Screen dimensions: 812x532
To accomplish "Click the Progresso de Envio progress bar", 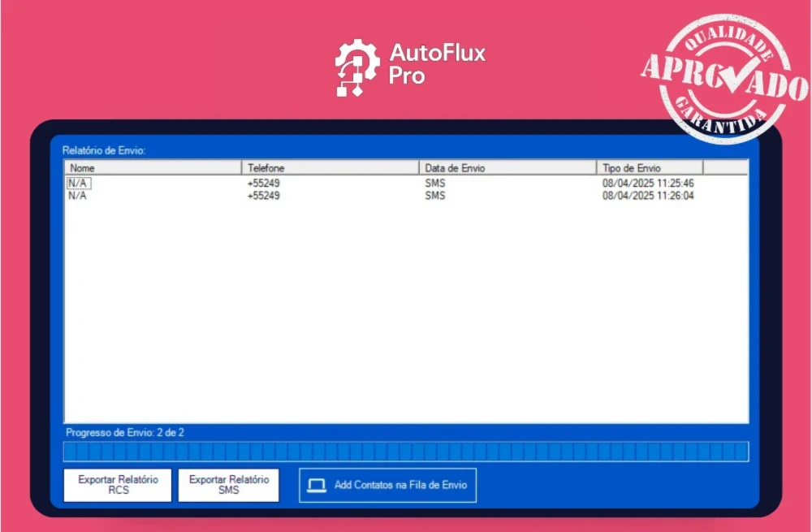I will pyautogui.click(x=406, y=452).
